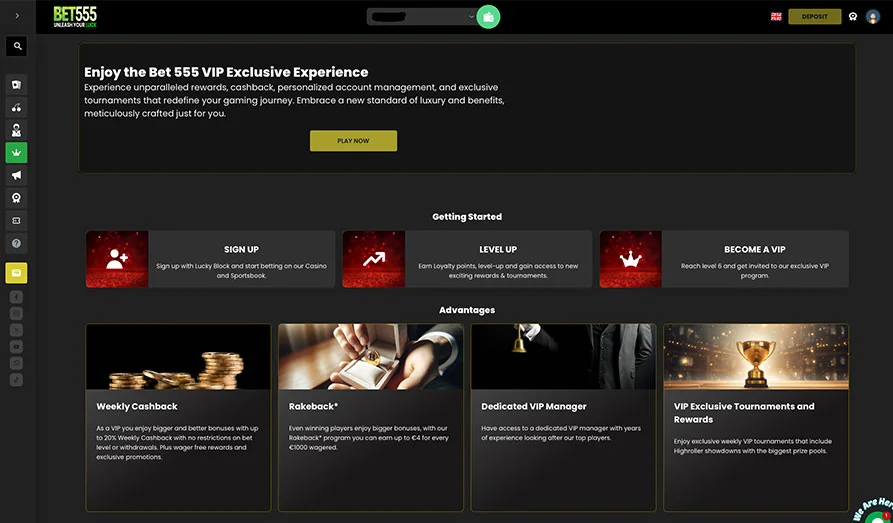The image size is (893, 523).
Task: Open the header rewards badge icon
Action: (x=853, y=17)
